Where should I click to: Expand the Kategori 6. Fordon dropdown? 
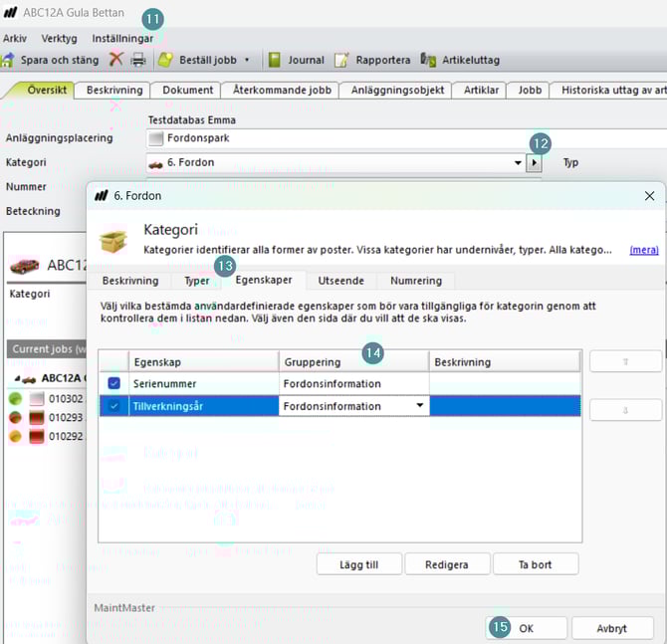click(x=518, y=162)
